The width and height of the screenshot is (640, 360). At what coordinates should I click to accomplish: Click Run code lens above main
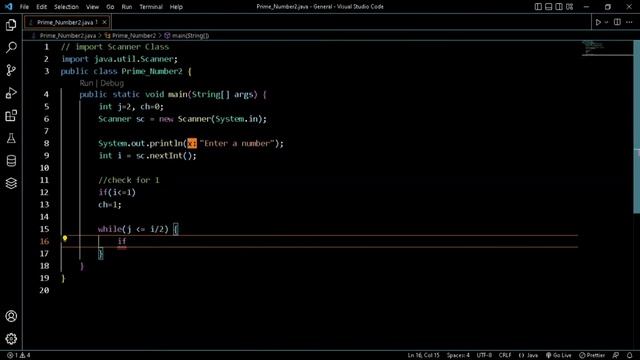86,83
